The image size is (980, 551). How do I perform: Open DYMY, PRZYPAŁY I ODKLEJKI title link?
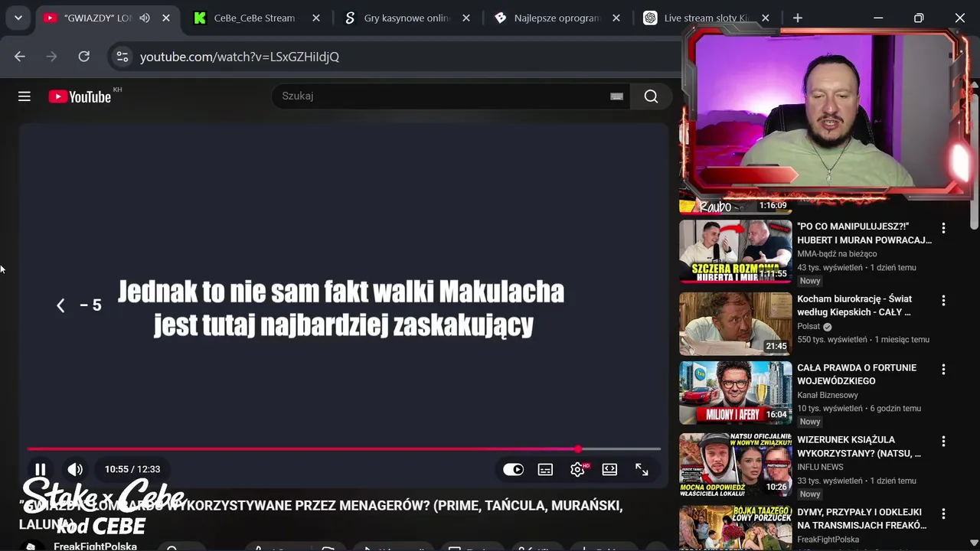(x=862, y=518)
